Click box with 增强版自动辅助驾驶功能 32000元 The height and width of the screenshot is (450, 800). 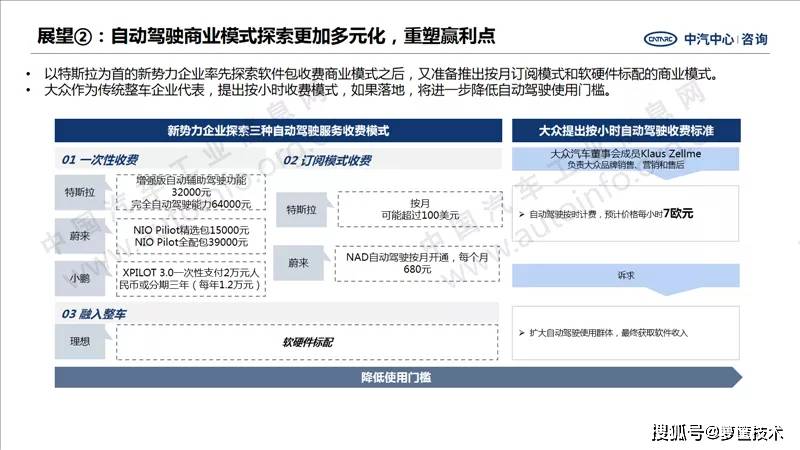point(191,192)
